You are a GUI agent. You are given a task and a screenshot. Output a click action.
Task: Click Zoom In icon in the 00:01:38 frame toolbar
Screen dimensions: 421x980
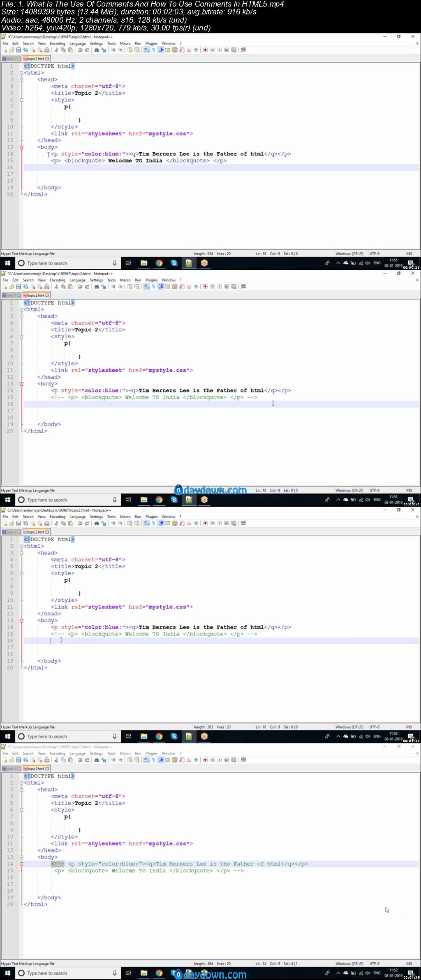[113, 760]
